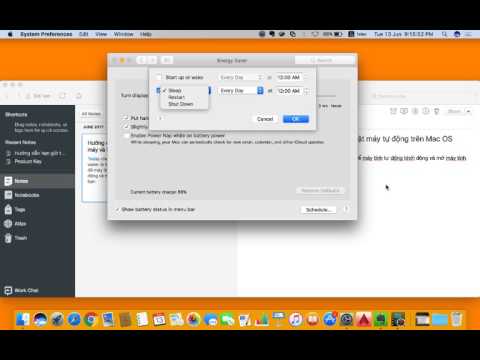Open Google Chrome from the Dock
Image resolution: width=480 pixels, height=360 pixels.
pyautogui.click(x=91, y=320)
